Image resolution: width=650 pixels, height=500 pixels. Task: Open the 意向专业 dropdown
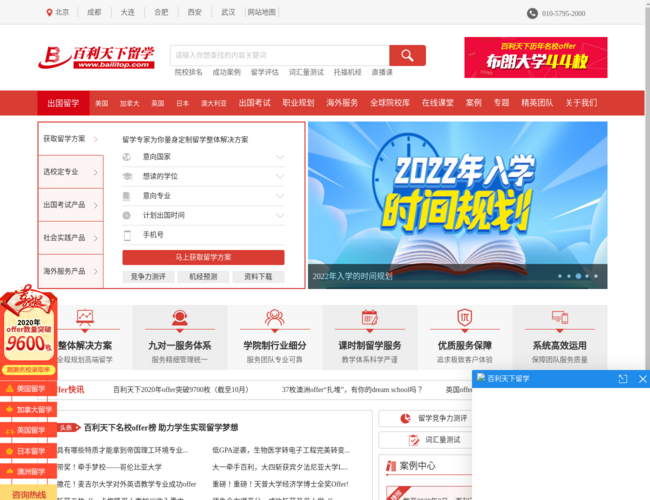(x=203, y=196)
